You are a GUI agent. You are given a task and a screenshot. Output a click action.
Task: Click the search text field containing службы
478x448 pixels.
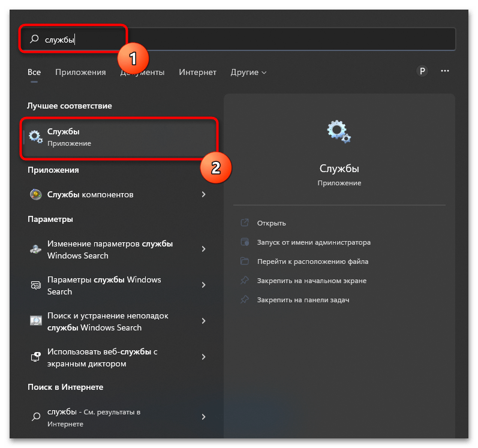238,40
